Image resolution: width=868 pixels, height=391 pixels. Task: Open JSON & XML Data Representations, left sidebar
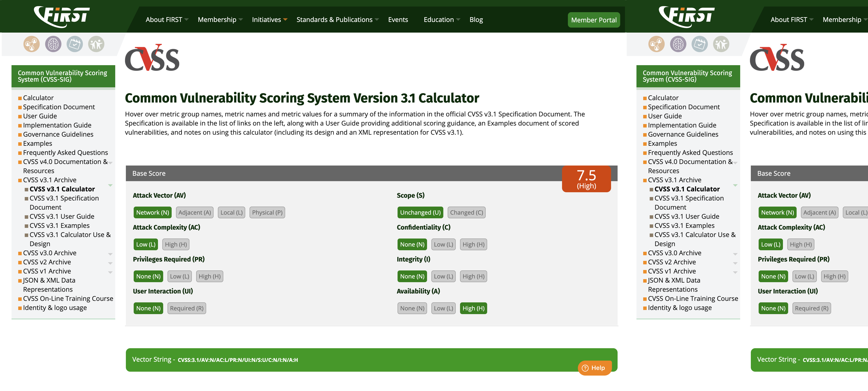coord(49,285)
